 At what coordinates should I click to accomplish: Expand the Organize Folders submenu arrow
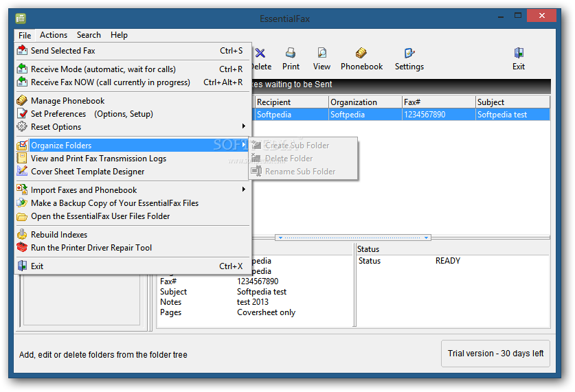pyautogui.click(x=243, y=145)
